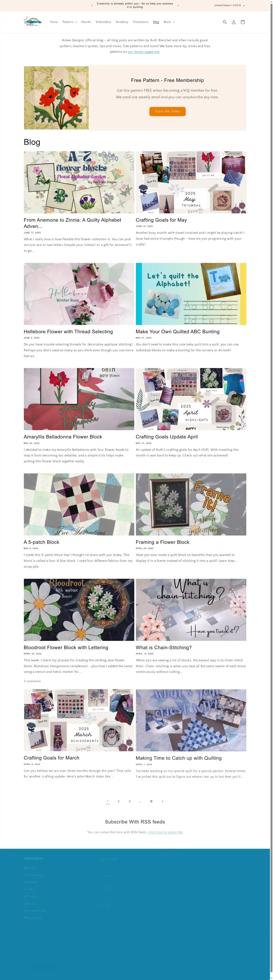Open the Let's quilt the Alphabet thumbnail
This screenshot has width=273, height=980.
tap(191, 294)
